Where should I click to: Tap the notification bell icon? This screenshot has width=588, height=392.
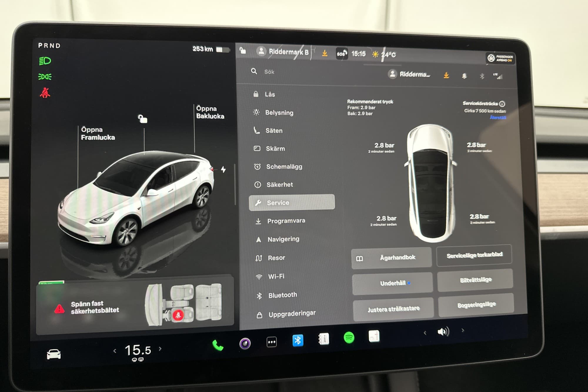pyautogui.click(x=464, y=76)
